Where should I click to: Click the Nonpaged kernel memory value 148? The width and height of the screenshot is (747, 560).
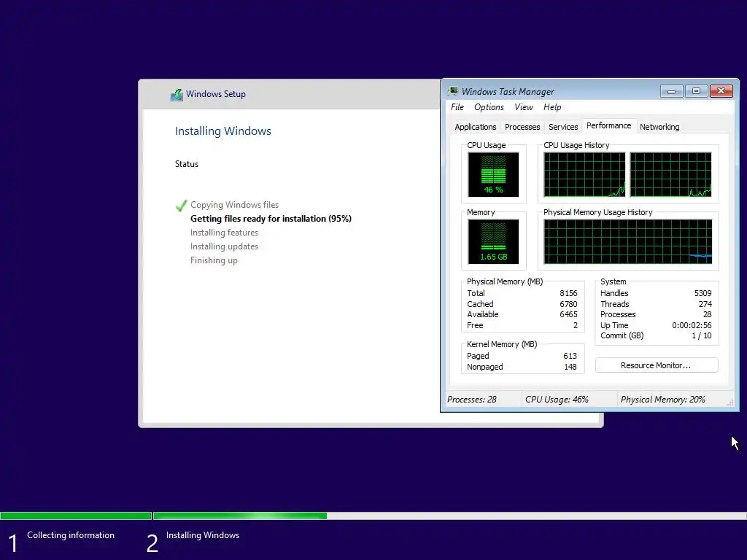coord(570,367)
